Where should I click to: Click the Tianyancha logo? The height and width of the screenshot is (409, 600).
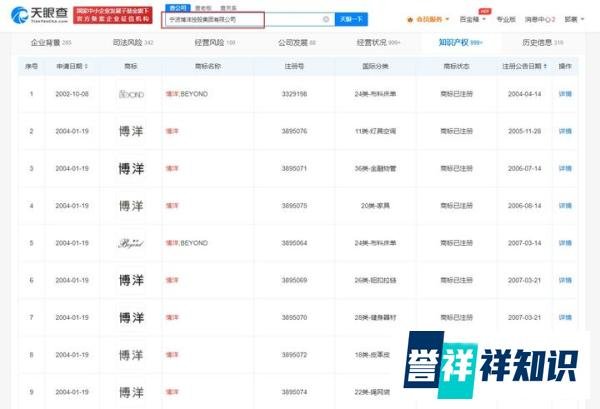(40, 15)
